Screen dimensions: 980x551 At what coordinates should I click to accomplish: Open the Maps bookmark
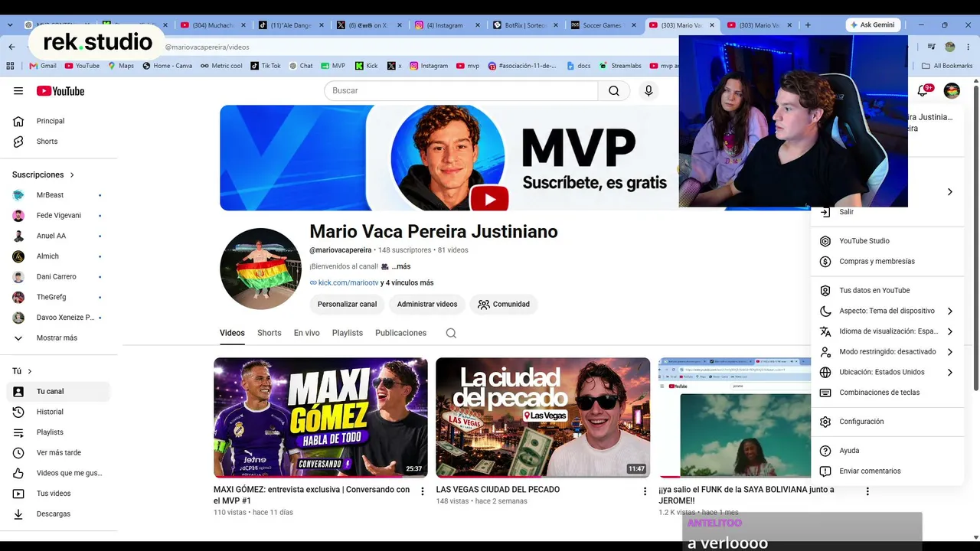point(120,66)
